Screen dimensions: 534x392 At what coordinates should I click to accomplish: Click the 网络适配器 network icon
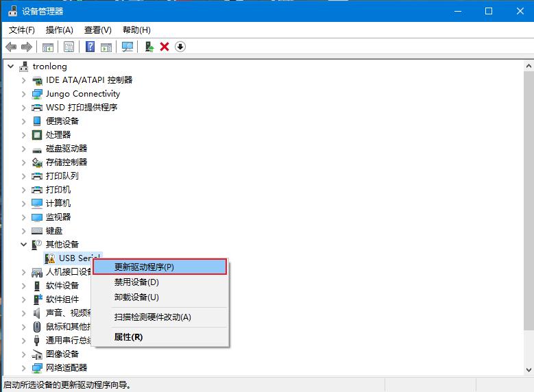(x=37, y=368)
